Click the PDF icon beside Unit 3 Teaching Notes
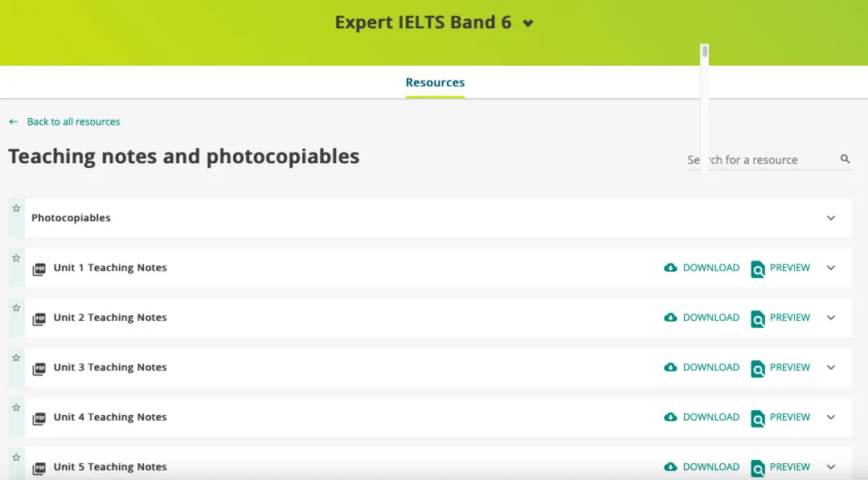Screen dimensions: 868x480 click(x=39, y=368)
